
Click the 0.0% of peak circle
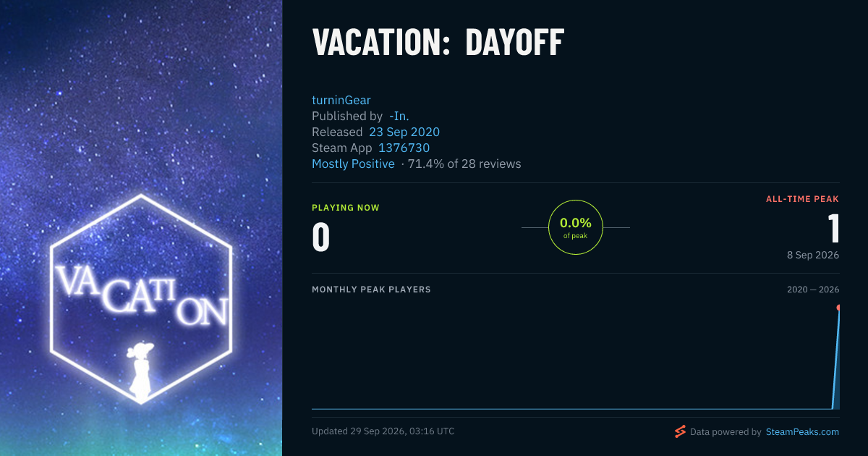point(576,227)
